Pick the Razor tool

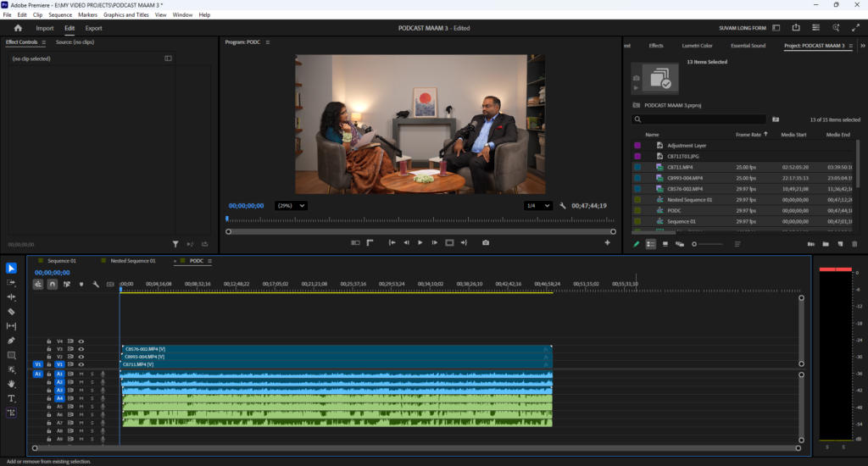point(11,312)
